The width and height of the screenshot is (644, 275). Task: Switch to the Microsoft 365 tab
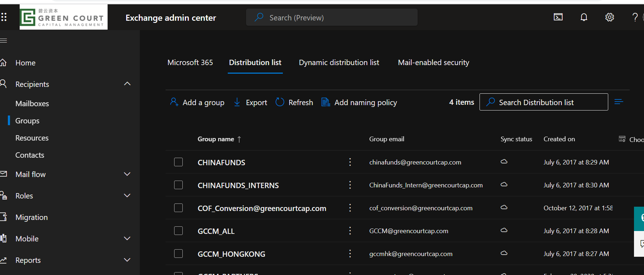190,63
